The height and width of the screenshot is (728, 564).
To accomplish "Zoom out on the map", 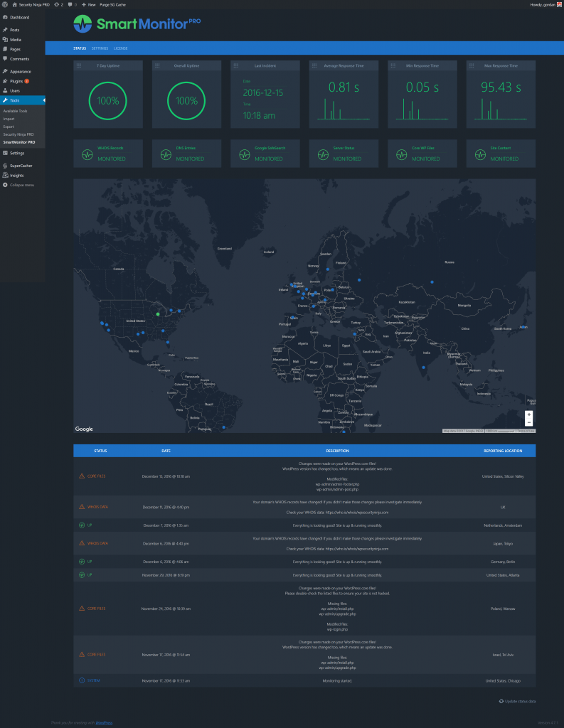I will click(528, 422).
